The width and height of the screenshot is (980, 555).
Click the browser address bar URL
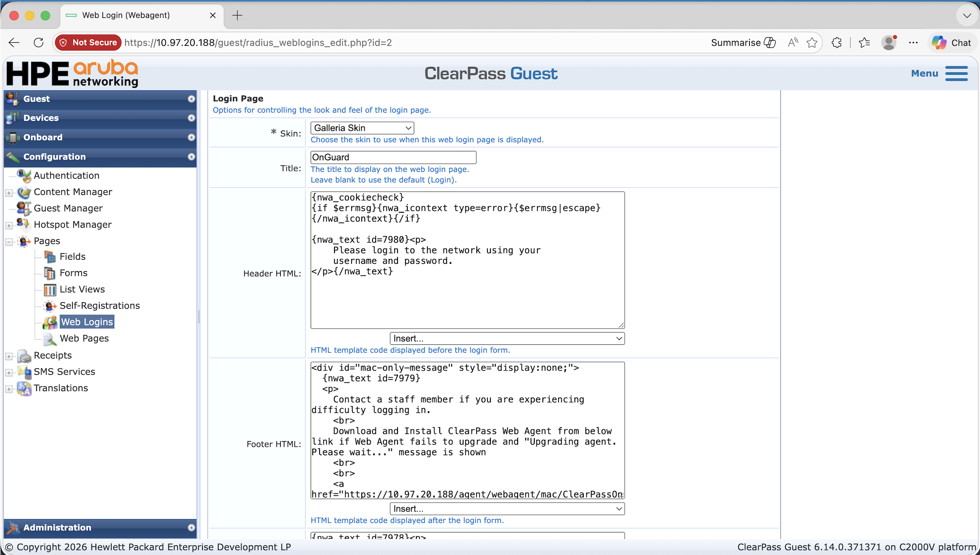coord(258,43)
